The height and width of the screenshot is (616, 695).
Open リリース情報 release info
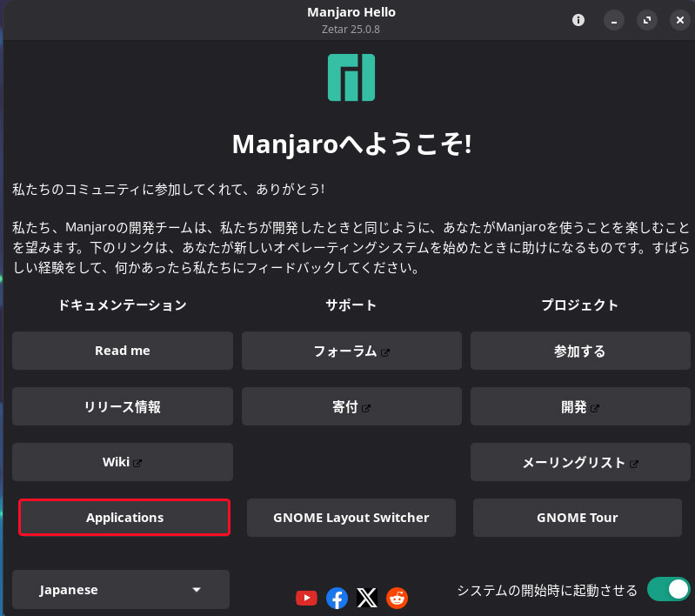pos(123,406)
